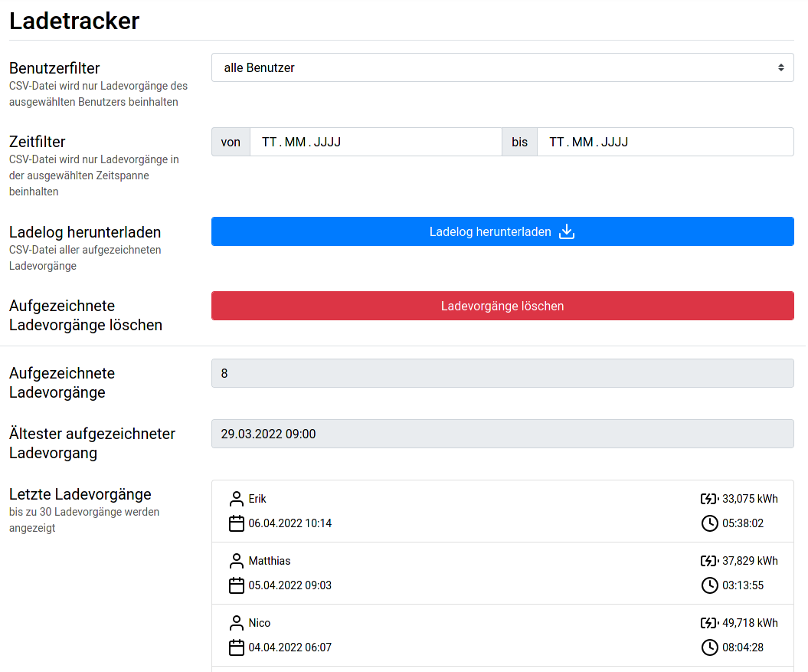Click the user name 'Matthias'
The width and height of the screenshot is (808, 672).
270,561
